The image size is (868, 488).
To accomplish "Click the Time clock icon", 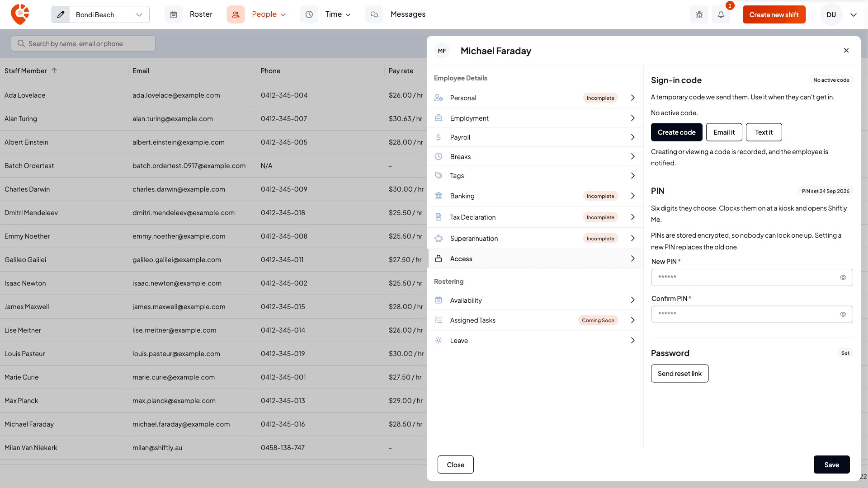I will click(309, 14).
